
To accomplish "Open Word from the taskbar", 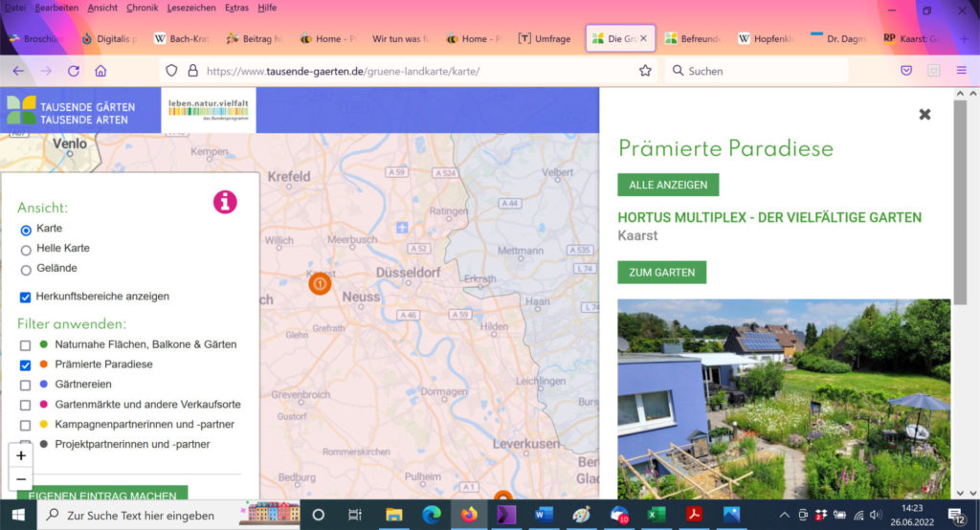I will pos(544,515).
